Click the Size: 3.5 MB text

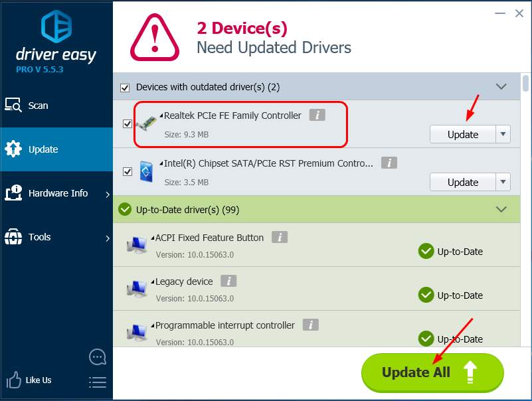coord(187,182)
